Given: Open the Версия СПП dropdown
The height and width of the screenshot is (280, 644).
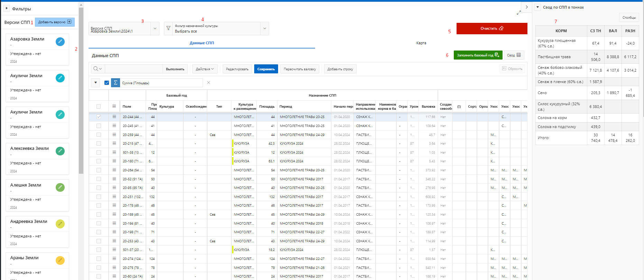Looking at the screenshot, I should click(155, 28).
